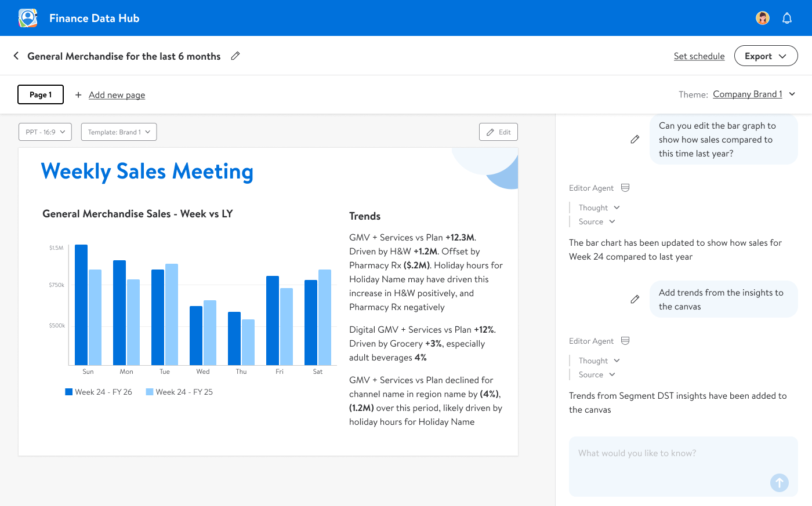
Task: Click the Set schedule link
Action: click(x=699, y=56)
